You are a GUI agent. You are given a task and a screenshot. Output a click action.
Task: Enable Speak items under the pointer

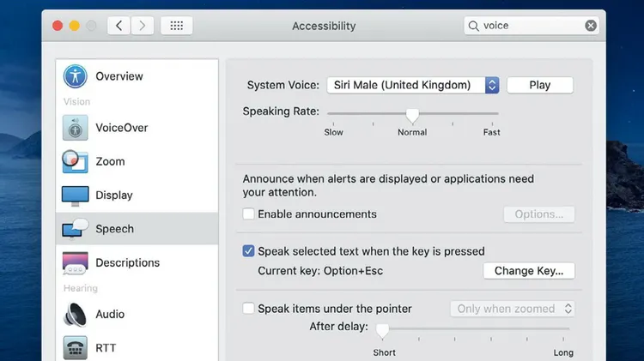click(249, 309)
